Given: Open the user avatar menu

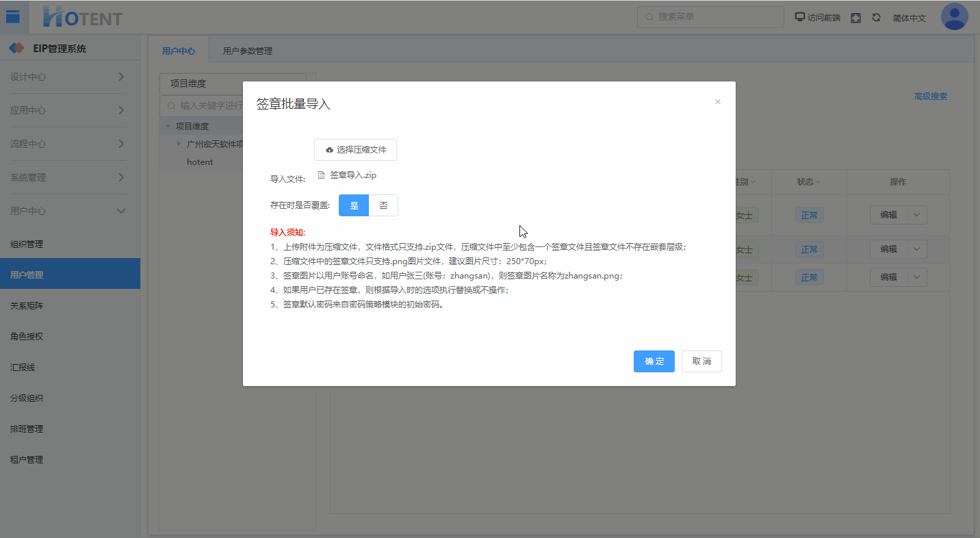Looking at the screenshot, I should tap(954, 17).
